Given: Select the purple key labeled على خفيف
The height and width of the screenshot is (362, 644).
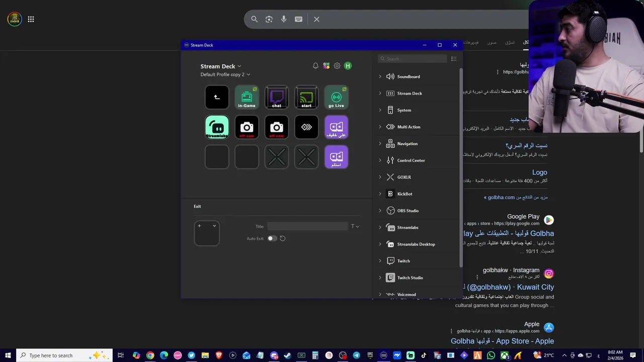Looking at the screenshot, I should click(x=336, y=127).
